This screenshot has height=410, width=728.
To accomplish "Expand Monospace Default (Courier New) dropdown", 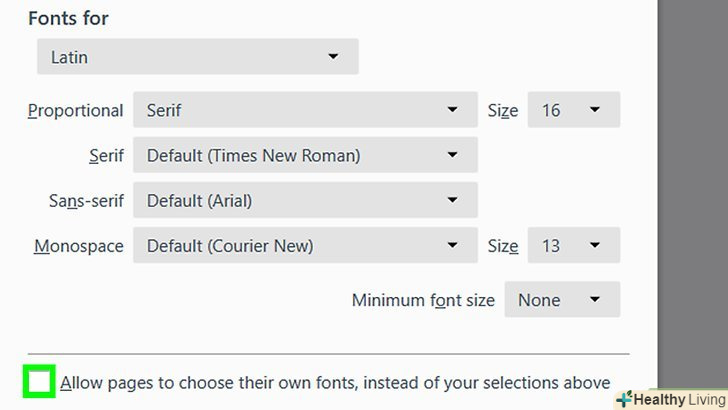I will point(305,245).
